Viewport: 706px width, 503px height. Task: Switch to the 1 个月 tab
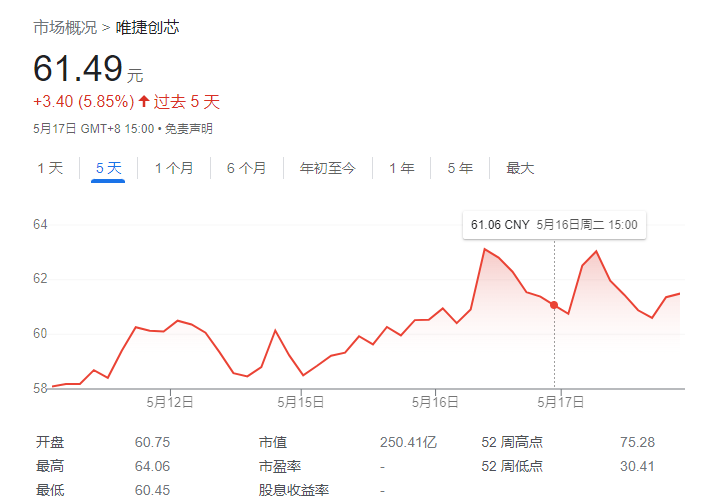click(174, 168)
